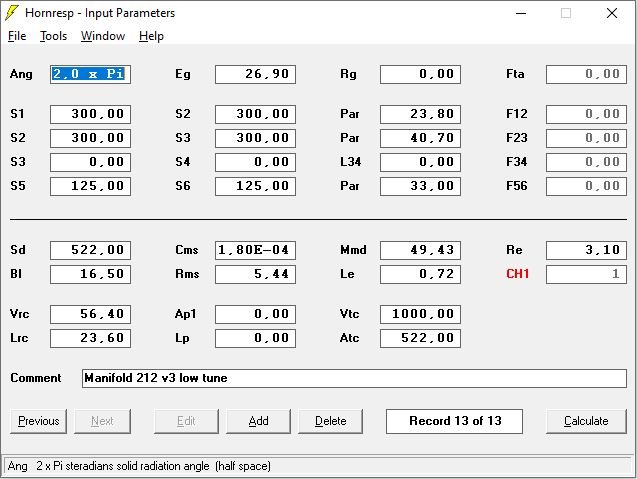
Task: Edit the Comment field text
Action: pos(354,378)
